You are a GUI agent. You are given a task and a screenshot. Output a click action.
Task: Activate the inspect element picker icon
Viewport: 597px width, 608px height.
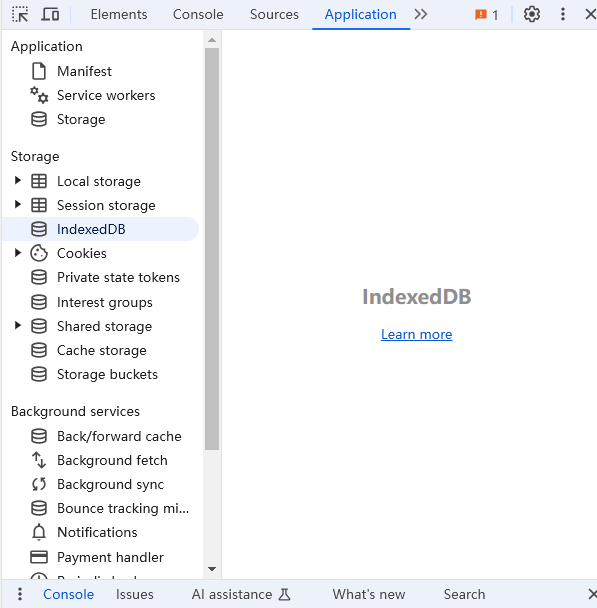[20, 14]
